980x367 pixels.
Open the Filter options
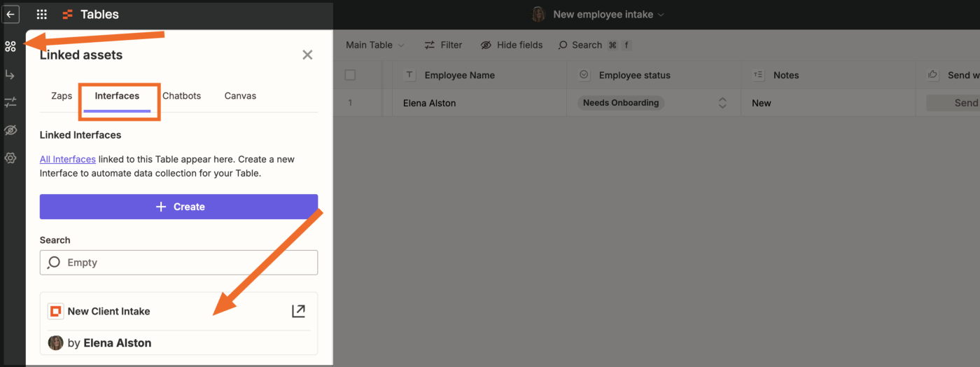point(443,45)
